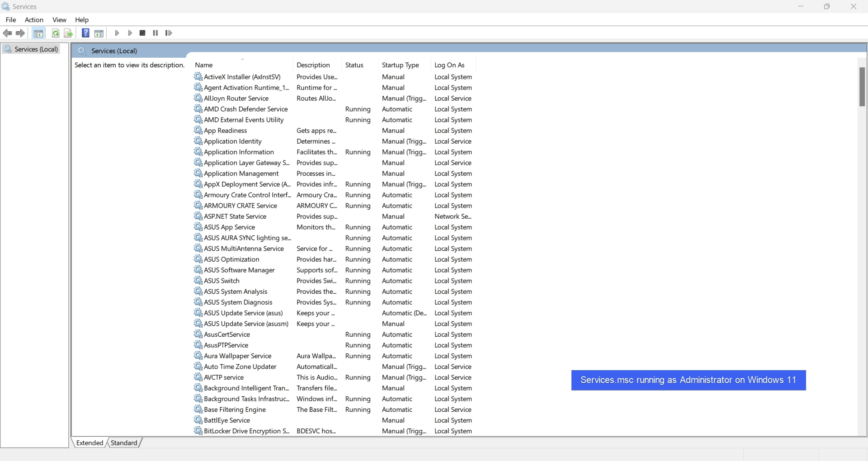868x461 pixels.
Task: Toggle Show/Hide Action Pane icon
Action: click(x=99, y=33)
